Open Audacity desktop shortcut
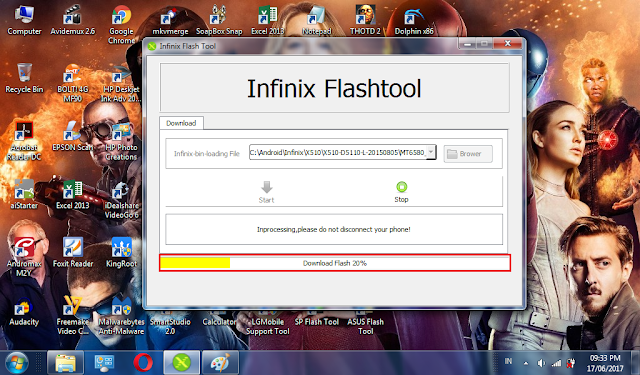The width and height of the screenshot is (640, 375). point(24,313)
